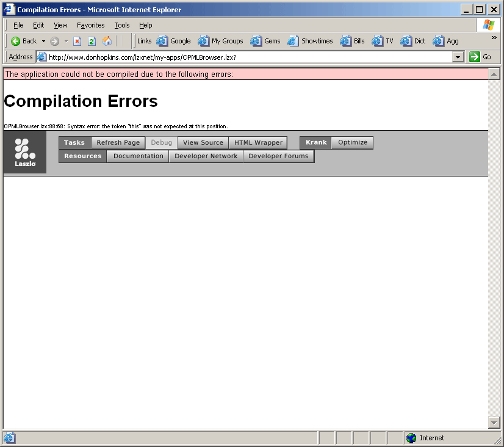Click the browser Refresh icon

(92, 41)
